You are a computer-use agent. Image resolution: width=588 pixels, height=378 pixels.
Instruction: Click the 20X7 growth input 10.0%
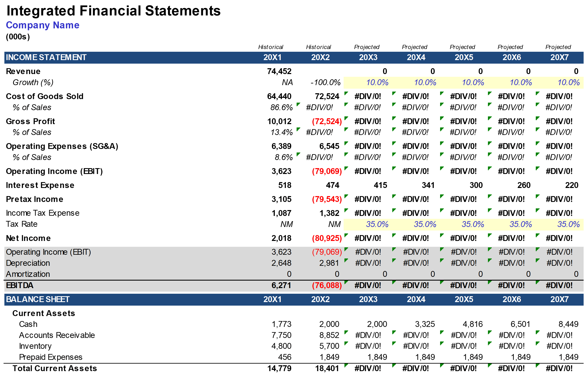(x=569, y=82)
